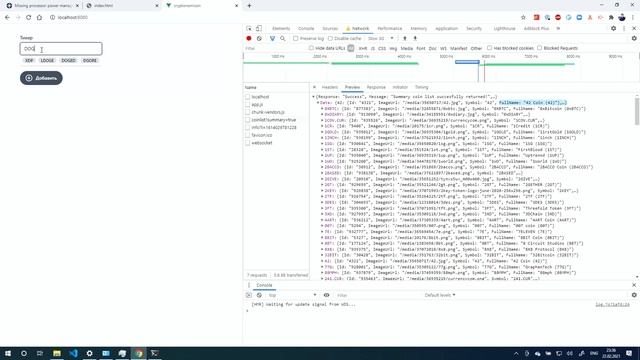The width and height of the screenshot is (640, 360).
Task: Clear the network log
Action: (259, 38)
